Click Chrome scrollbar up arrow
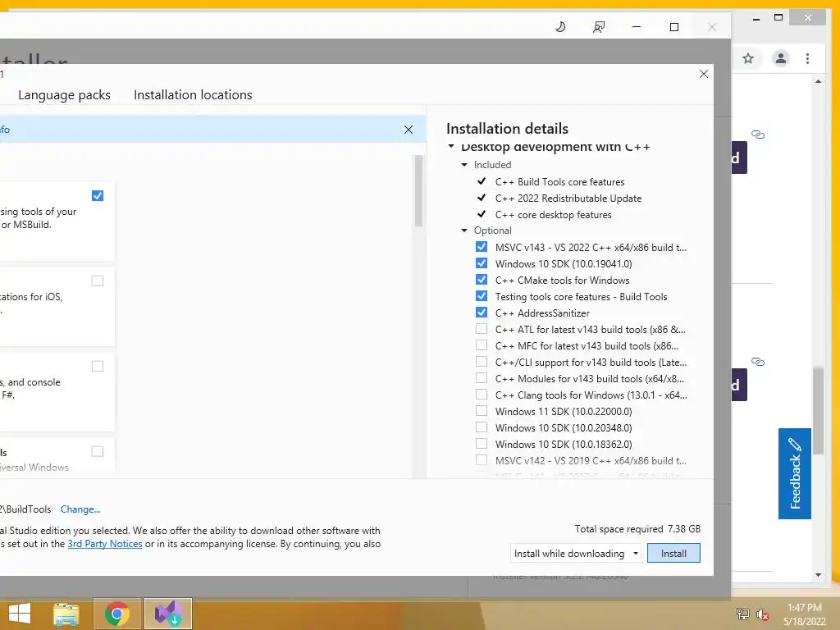 [x=818, y=81]
